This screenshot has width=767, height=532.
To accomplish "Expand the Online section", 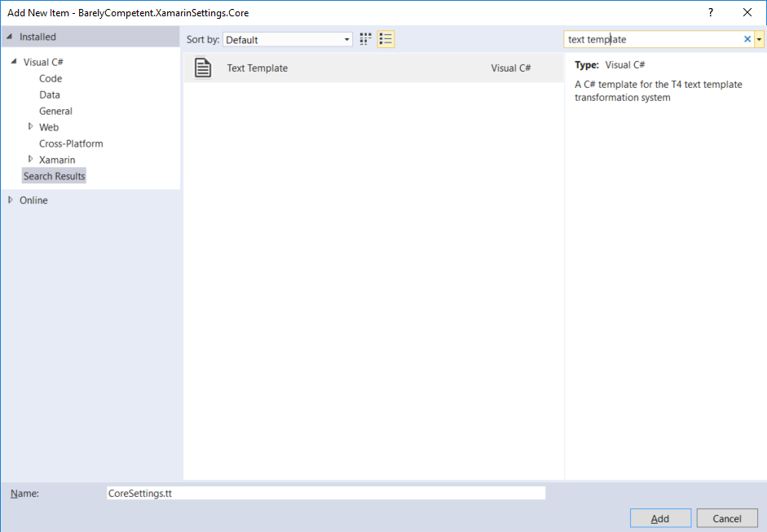I will click(x=9, y=200).
